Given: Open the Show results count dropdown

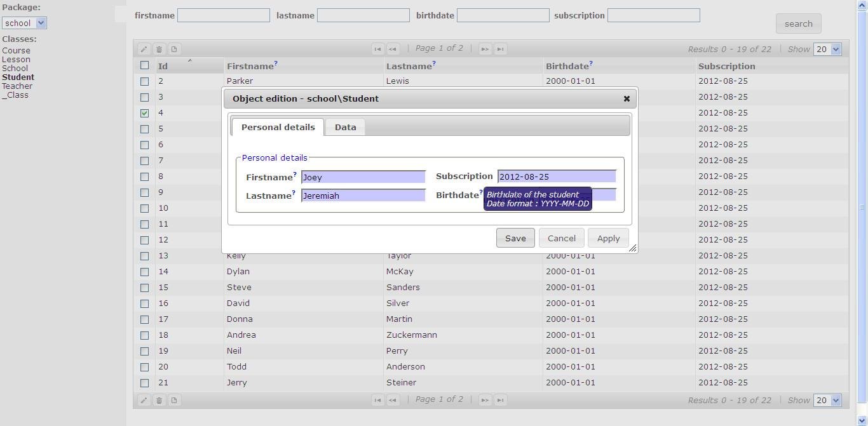Looking at the screenshot, I should click(827, 49).
